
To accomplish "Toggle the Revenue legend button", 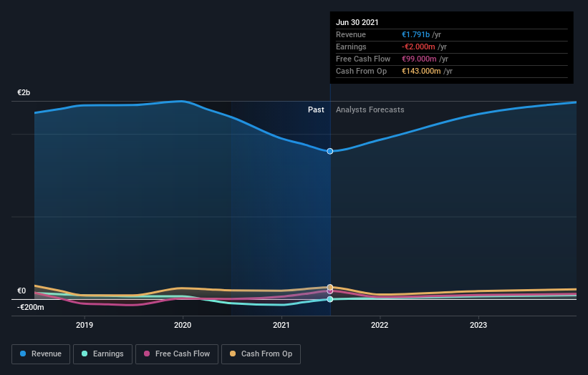I will coord(41,354).
